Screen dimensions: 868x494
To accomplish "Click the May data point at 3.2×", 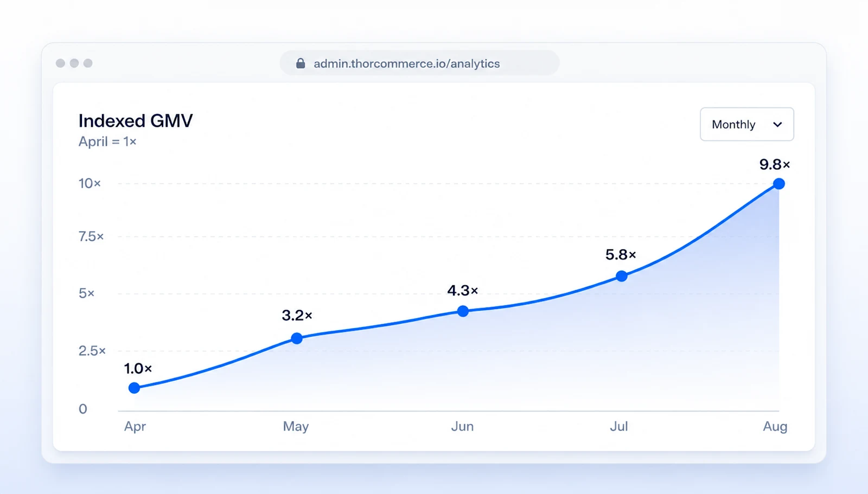I will coord(297,338).
